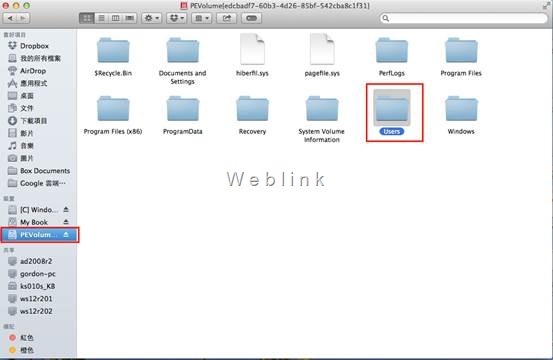
Task: Switch to list view mode
Action: [x=101, y=18]
